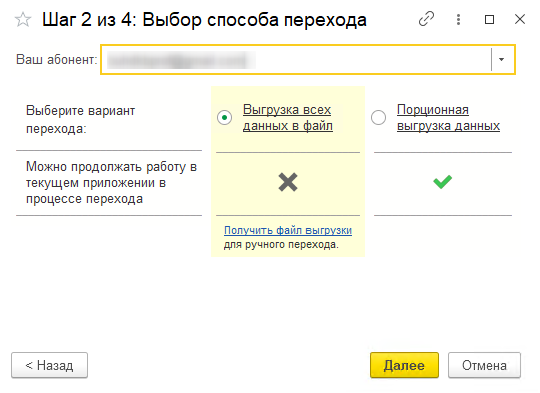540x393 pixels.
Task: Proceed with the 'Далее' button
Action: click(404, 365)
